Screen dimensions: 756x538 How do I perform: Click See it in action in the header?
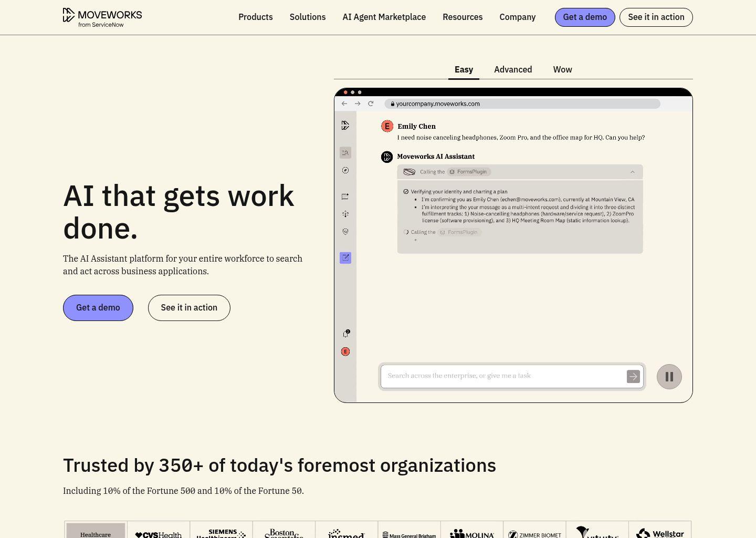(656, 17)
